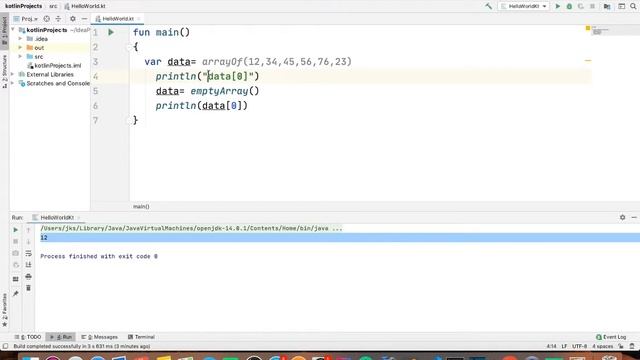Click the tool window toggle at status bar left
Image resolution: width=640 pixels, height=360 pixels.
tap(5, 346)
